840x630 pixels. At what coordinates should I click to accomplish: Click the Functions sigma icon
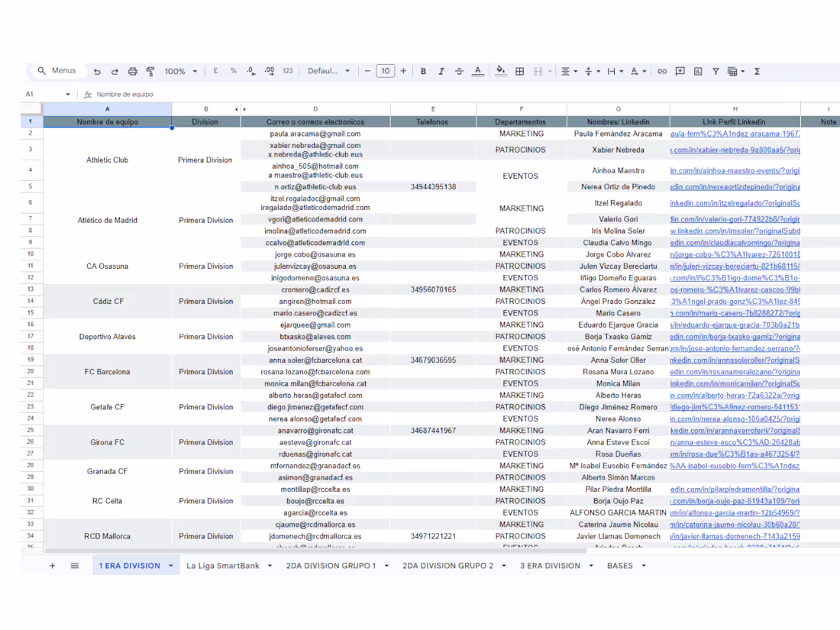(x=757, y=71)
